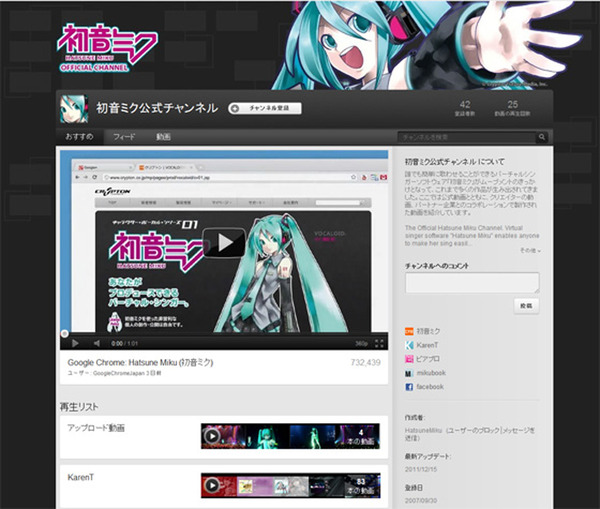Focus the channel search field
600x509 pixels.
click(x=467, y=137)
